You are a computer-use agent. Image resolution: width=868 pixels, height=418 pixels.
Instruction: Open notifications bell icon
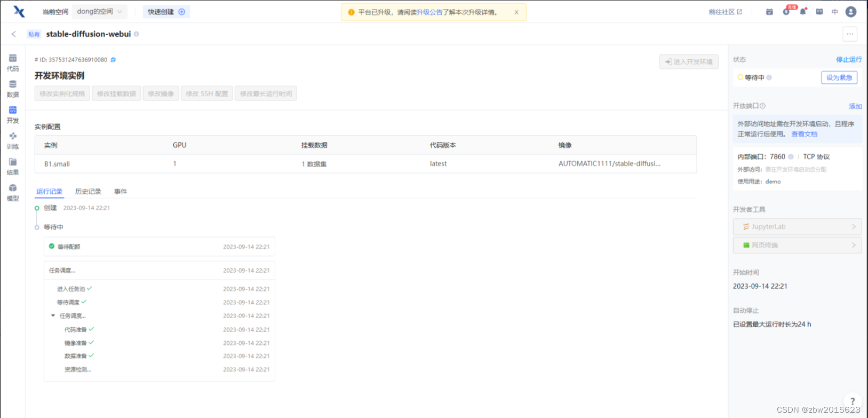[803, 12]
